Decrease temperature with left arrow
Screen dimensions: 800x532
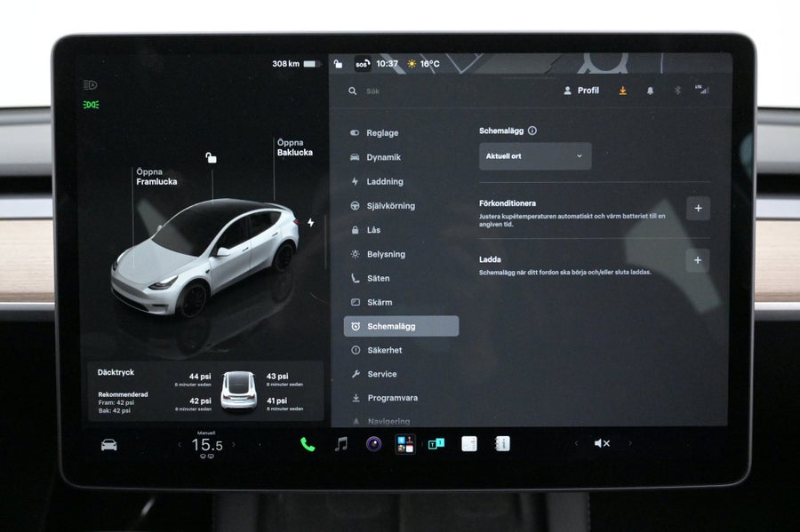tap(180, 445)
